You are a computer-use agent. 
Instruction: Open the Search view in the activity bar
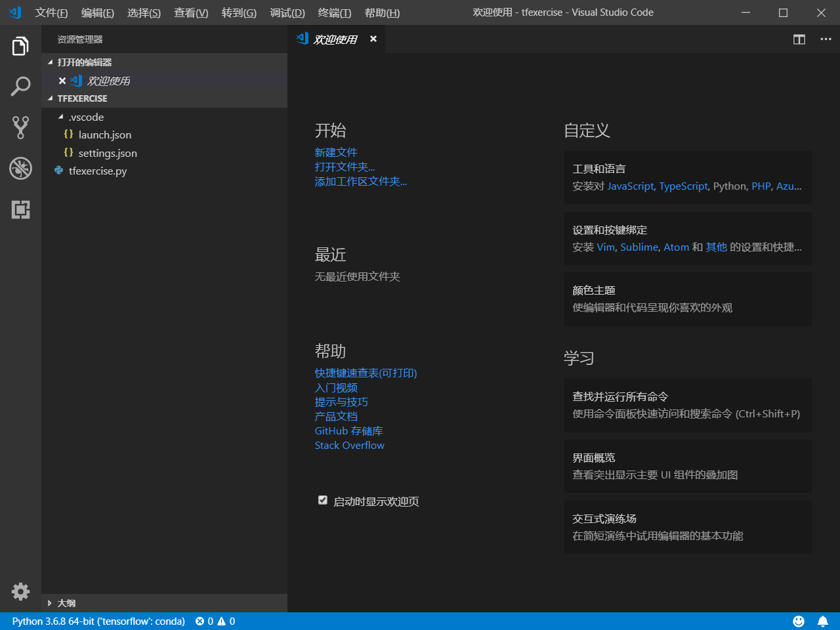(20, 86)
